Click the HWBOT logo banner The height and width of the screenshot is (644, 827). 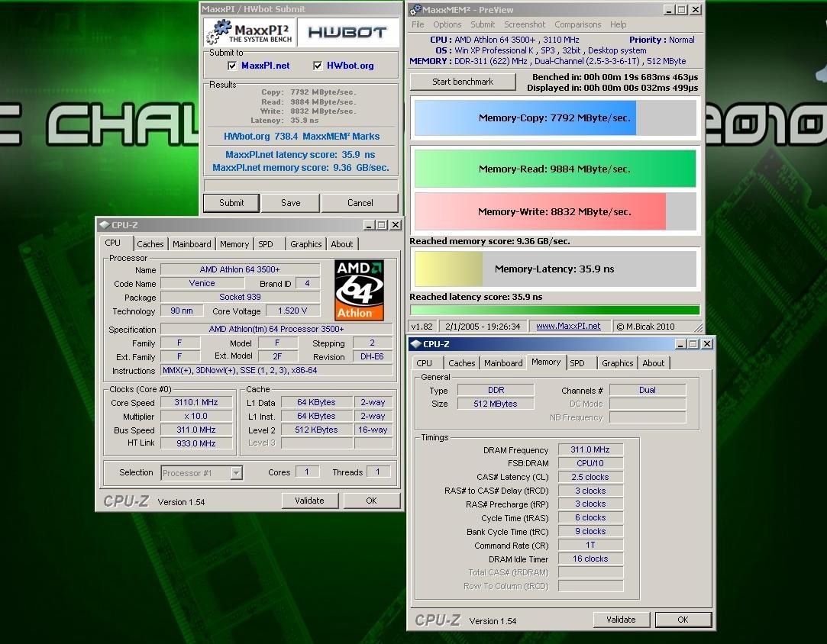(347, 32)
